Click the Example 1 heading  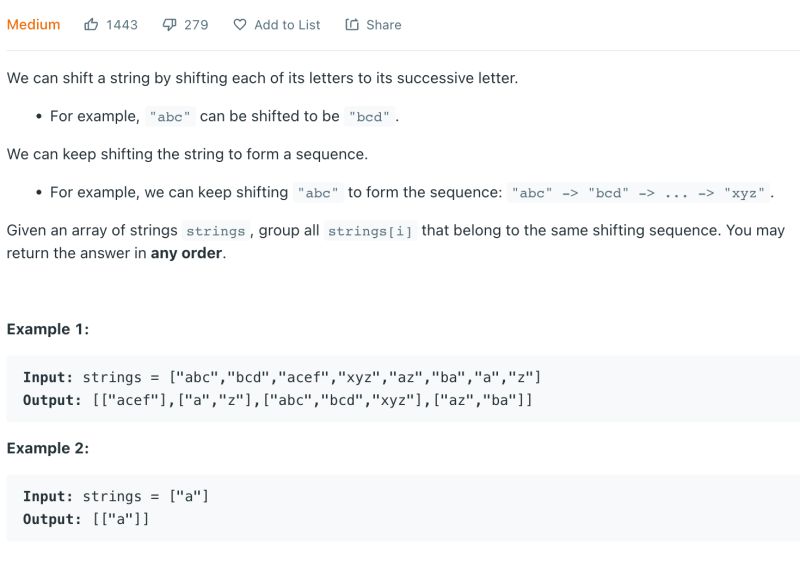47,329
